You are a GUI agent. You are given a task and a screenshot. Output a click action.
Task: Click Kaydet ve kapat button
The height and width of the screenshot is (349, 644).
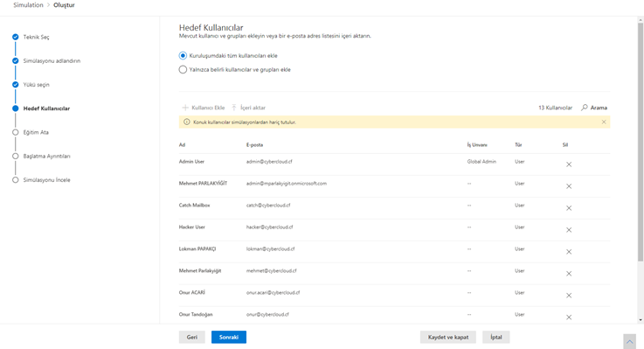(448, 337)
